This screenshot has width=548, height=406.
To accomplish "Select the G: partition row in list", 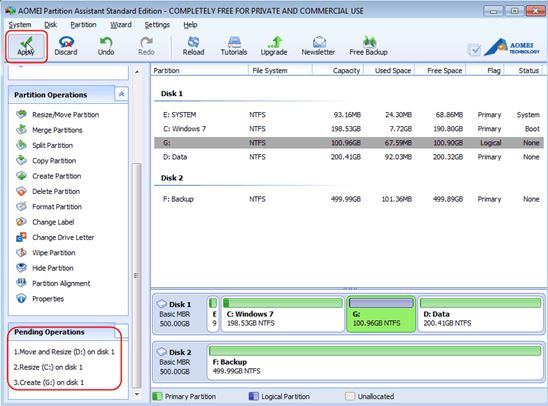I will point(349,143).
